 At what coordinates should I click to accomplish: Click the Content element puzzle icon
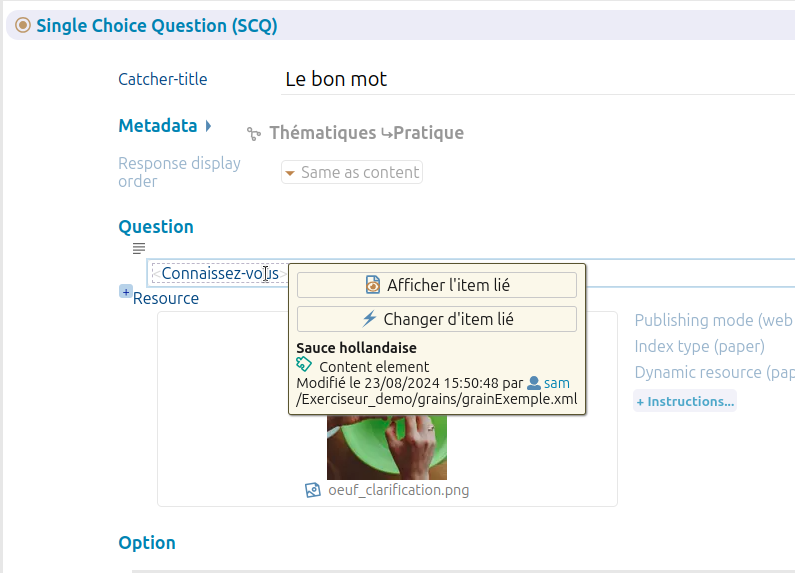pyautogui.click(x=304, y=364)
